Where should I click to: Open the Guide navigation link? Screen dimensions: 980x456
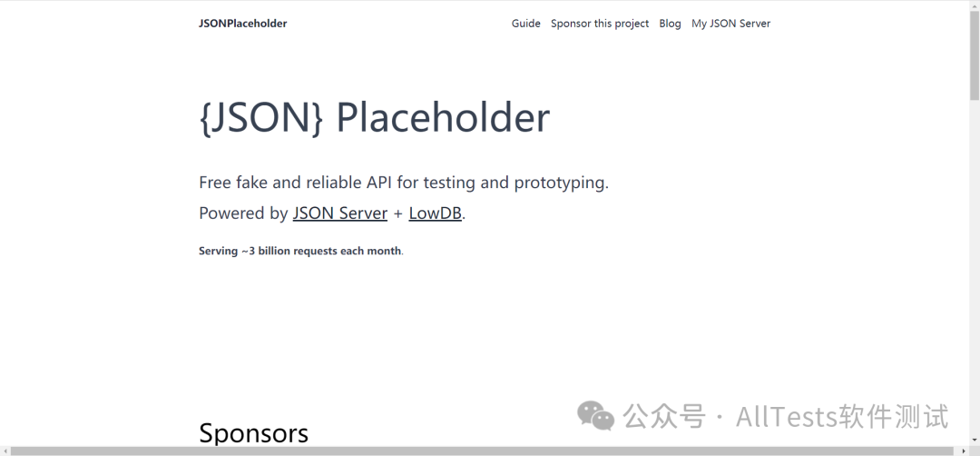(x=525, y=24)
